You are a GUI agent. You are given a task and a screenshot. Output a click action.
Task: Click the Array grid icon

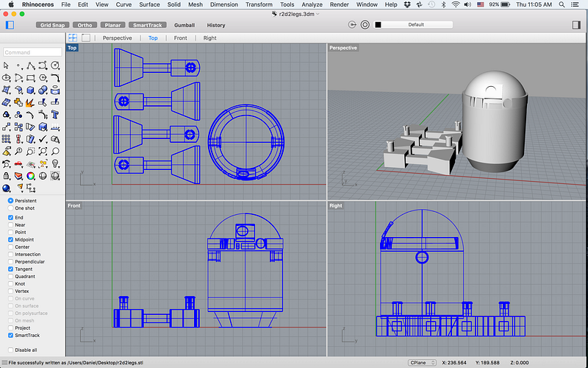6,139
